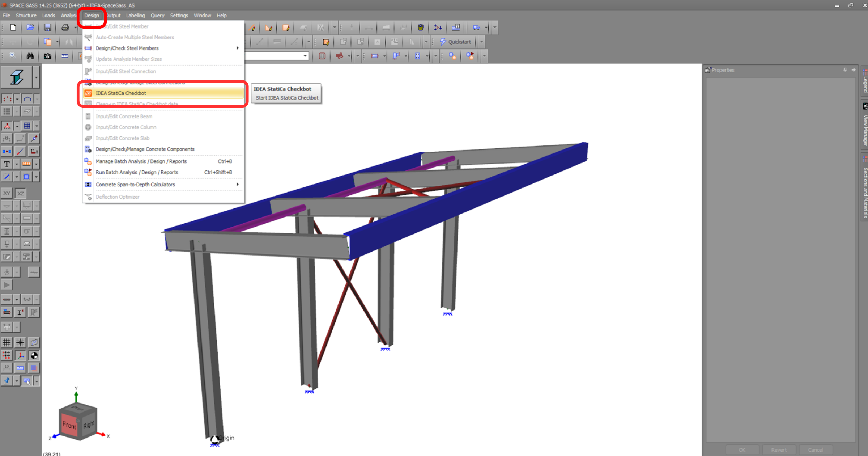
Task: Save the current model
Action: click(x=48, y=27)
